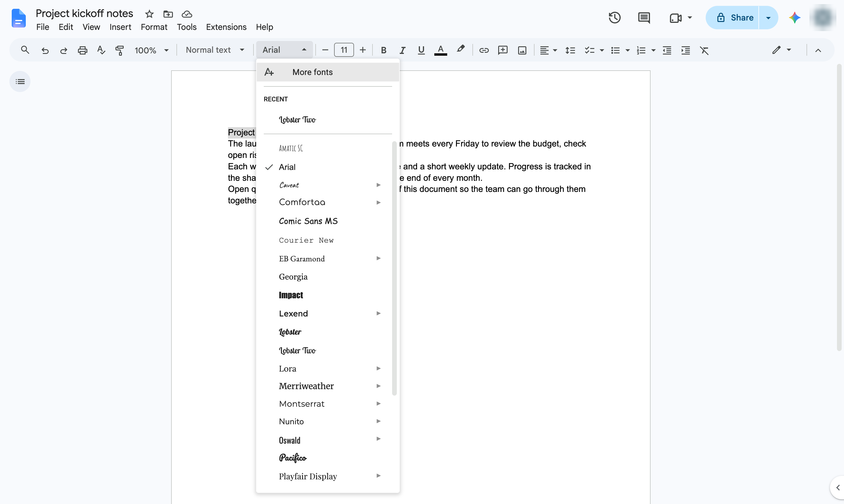Toggle italic formatting
The image size is (844, 504).
click(x=402, y=50)
